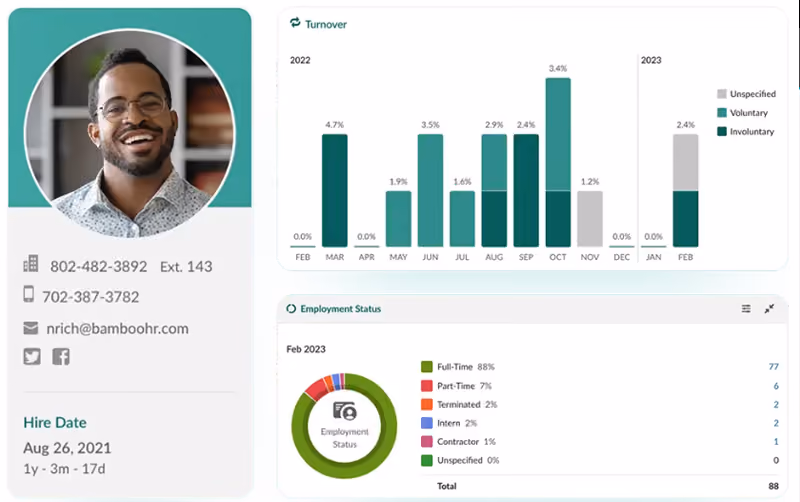Click the Total row value 88
The height and width of the screenshot is (502, 800).
tap(773, 486)
